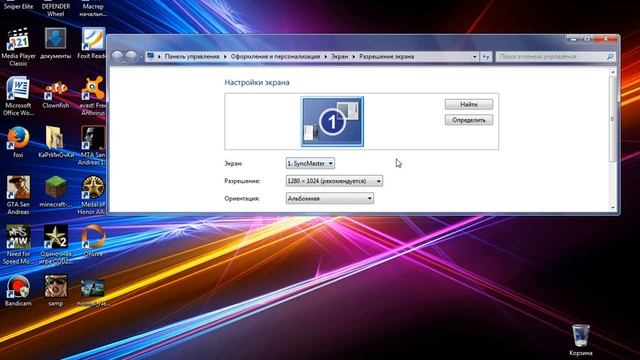Open the Ориентация Альбомная dropdown

329,198
